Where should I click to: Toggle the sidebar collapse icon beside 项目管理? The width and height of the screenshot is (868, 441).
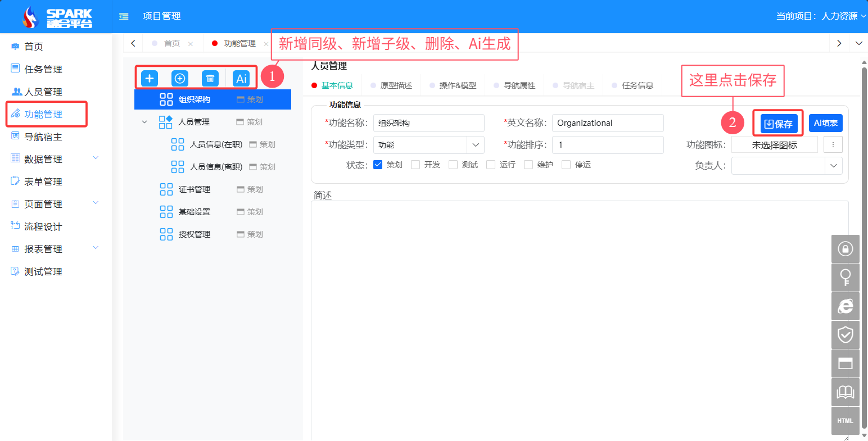coord(124,17)
